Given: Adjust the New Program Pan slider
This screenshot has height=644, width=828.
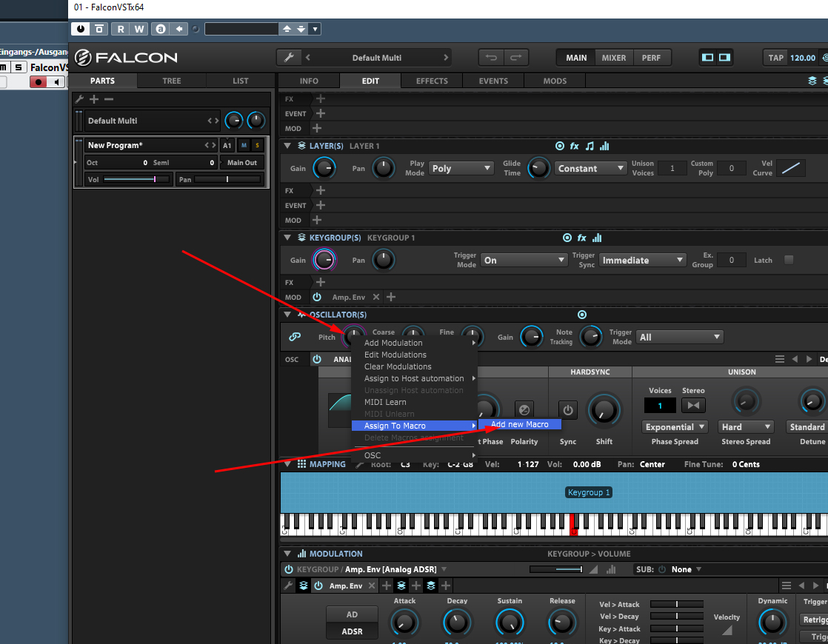Looking at the screenshot, I should pos(227,179).
